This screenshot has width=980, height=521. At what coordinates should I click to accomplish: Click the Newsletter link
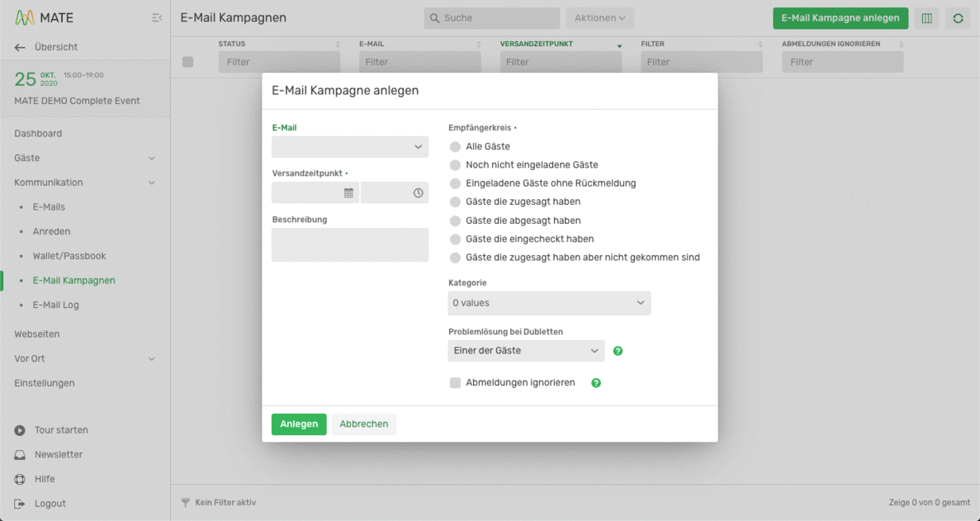click(x=59, y=455)
